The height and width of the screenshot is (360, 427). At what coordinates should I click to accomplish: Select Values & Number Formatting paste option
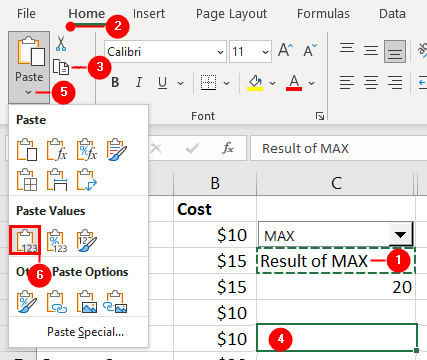pyautogui.click(x=57, y=240)
